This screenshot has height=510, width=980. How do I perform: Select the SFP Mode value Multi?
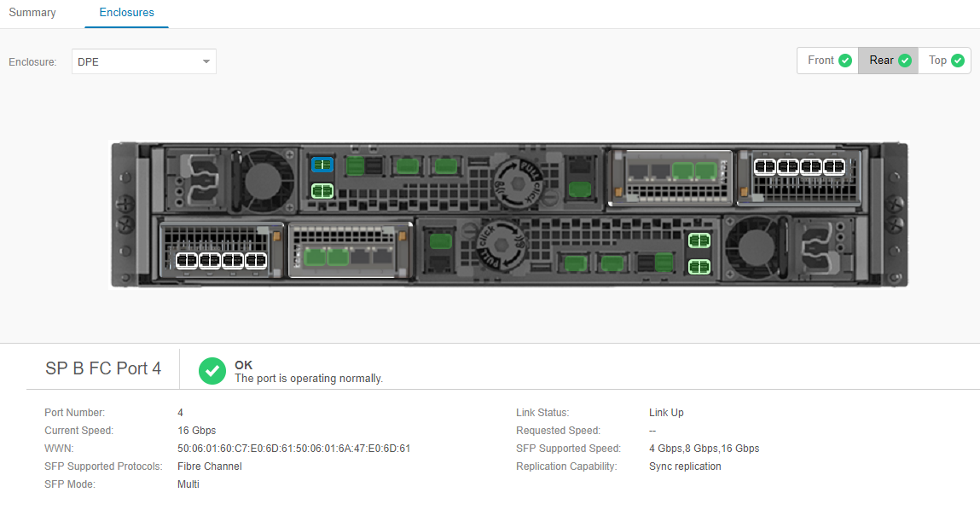click(188, 484)
